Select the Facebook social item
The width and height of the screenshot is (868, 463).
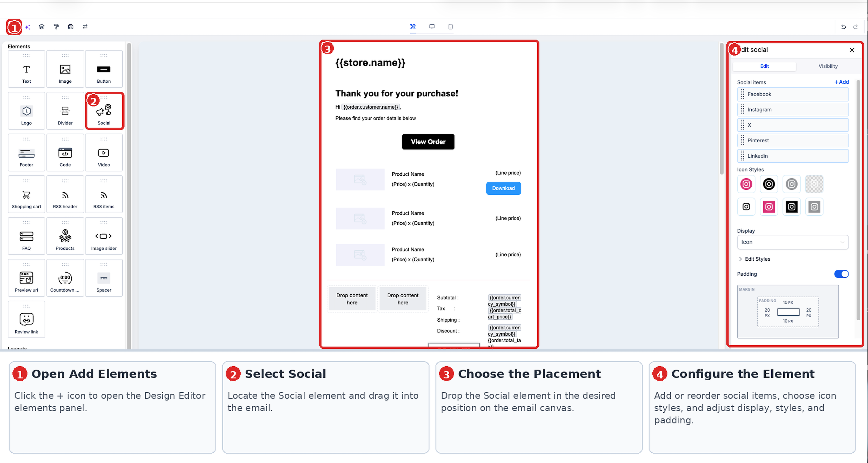[x=793, y=94]
